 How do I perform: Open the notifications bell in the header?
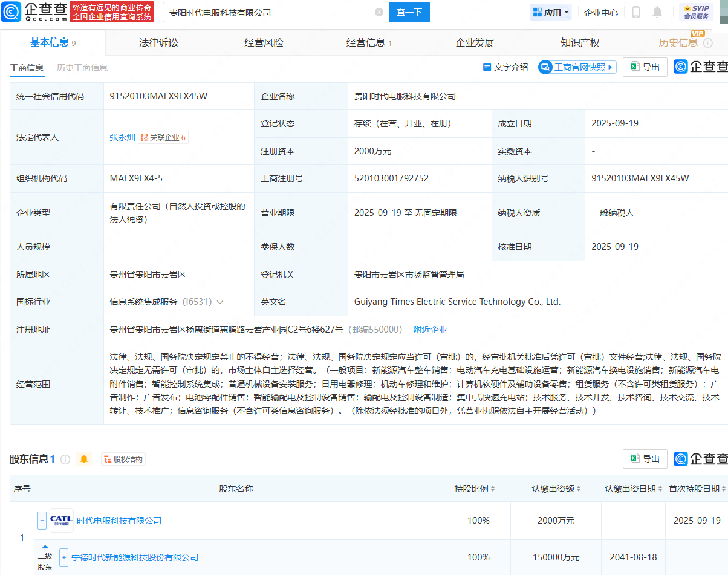(657, 12)
